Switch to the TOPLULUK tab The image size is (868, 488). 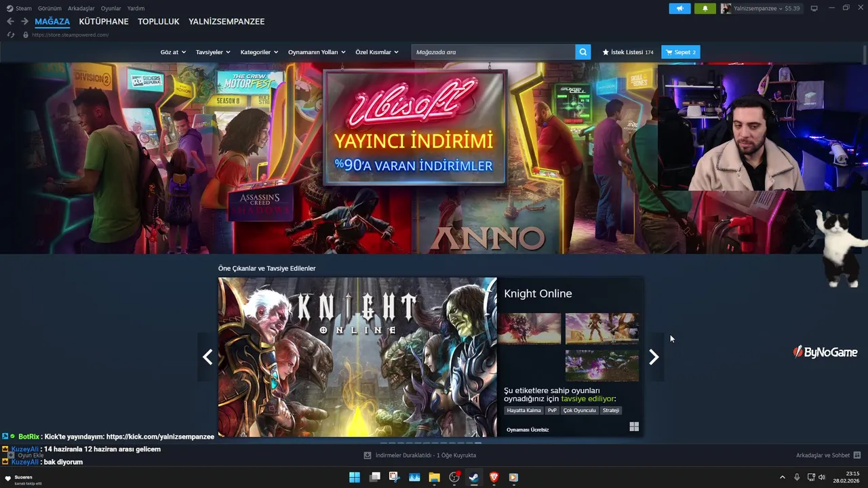(159, 22)
